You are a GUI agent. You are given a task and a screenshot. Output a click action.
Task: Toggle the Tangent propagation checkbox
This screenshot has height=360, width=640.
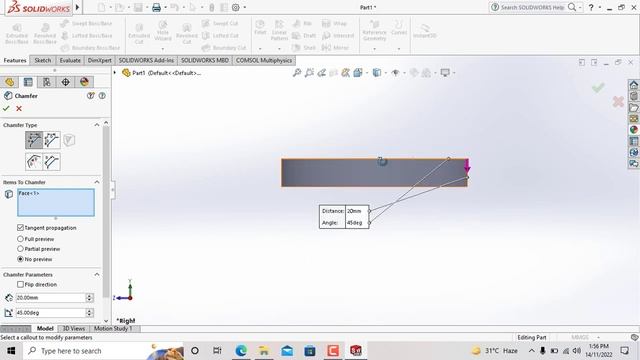(x=20, y=227)
